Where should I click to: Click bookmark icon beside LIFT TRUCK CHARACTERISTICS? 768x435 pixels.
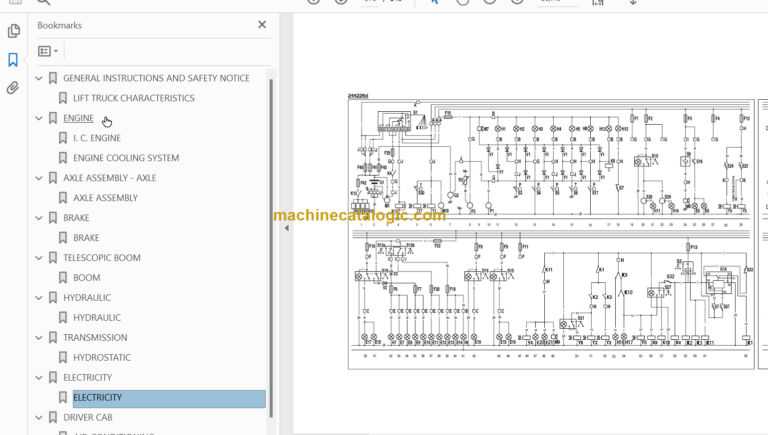(x=63, y=98)
